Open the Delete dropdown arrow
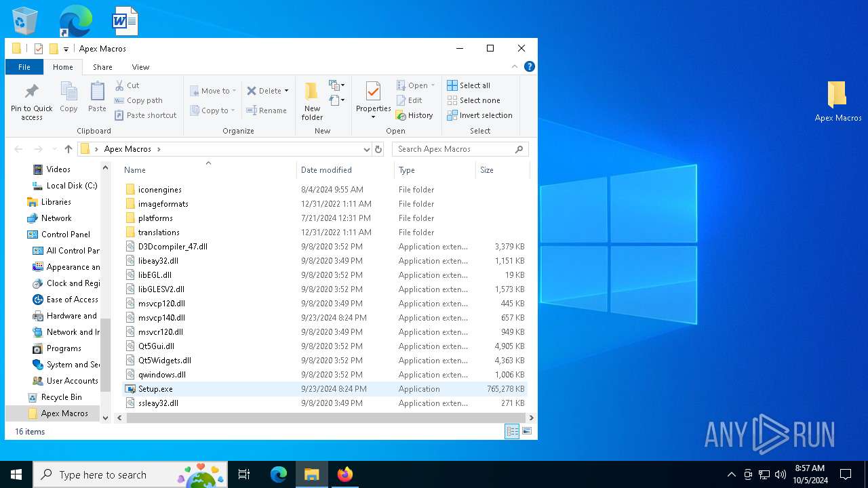Viewport: 868px width, 488px height. 287,91
